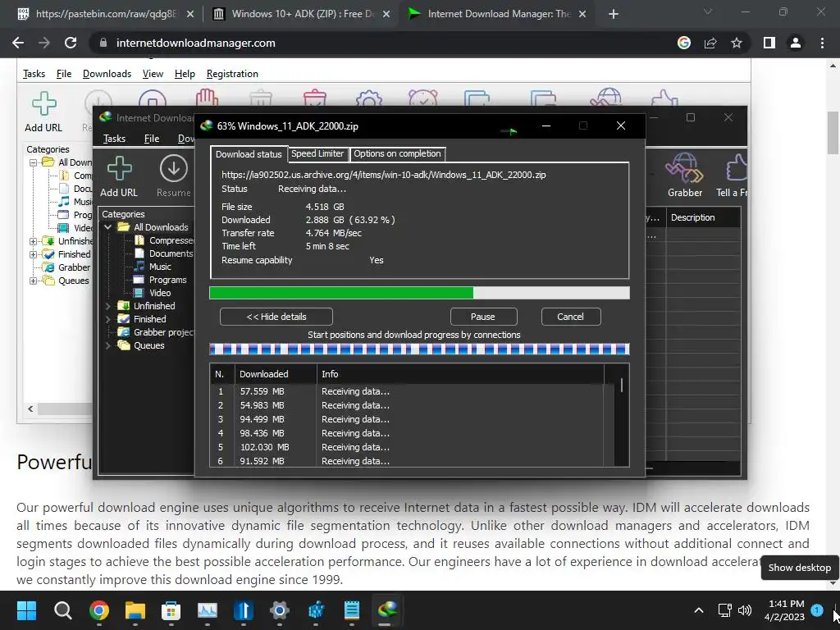Image resolution: width=840 pixels, height=630 pixels.
Task: Click Add URL icon in dark IDM window
Action: coord(119,168)
